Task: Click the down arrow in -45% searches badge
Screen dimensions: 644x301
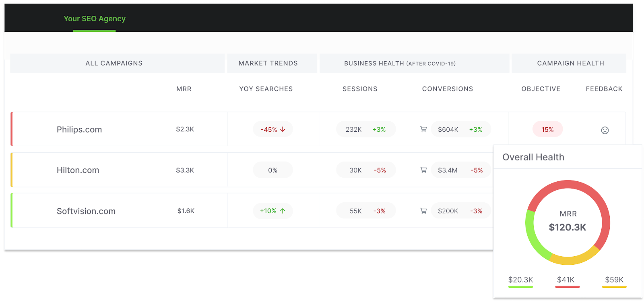Action: pos(283,129)
